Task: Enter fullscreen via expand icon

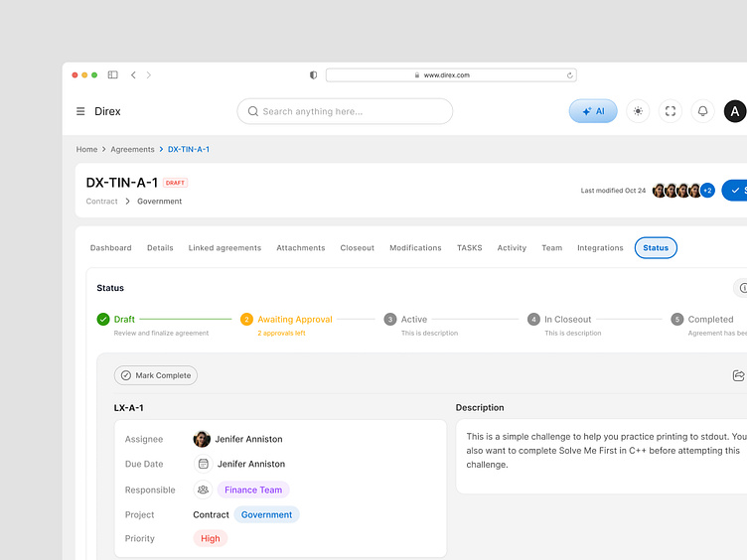Action: [x=671, y=111]
